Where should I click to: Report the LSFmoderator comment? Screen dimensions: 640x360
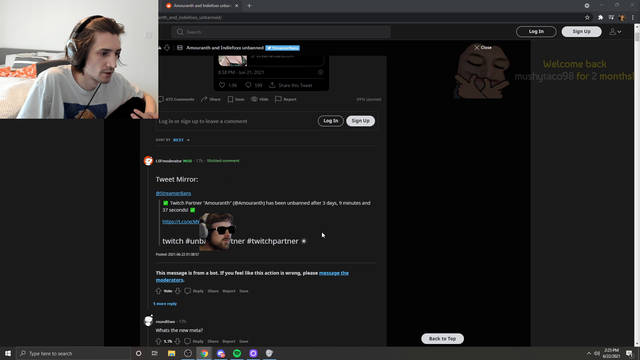click(229, 291)
